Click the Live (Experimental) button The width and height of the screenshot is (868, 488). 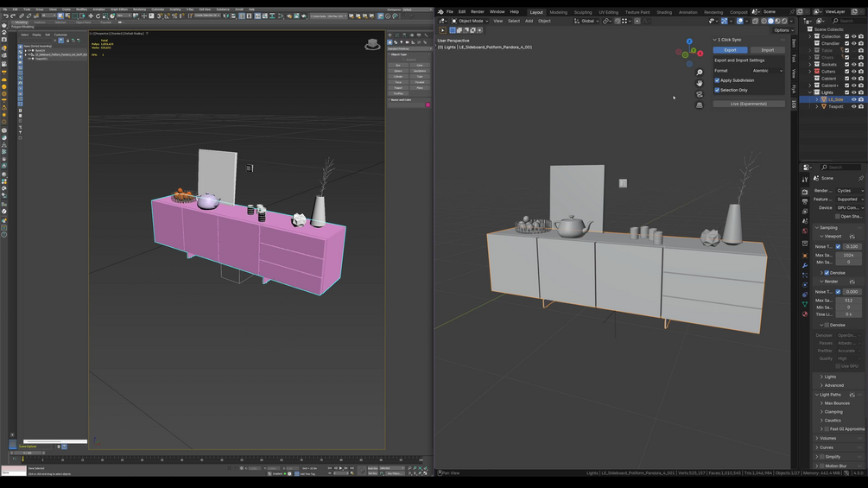click(x=749, y=104)
